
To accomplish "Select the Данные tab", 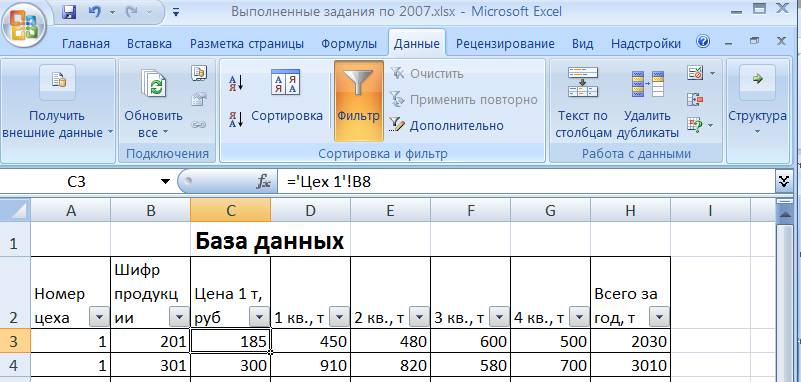I will [x=416, y=44].
